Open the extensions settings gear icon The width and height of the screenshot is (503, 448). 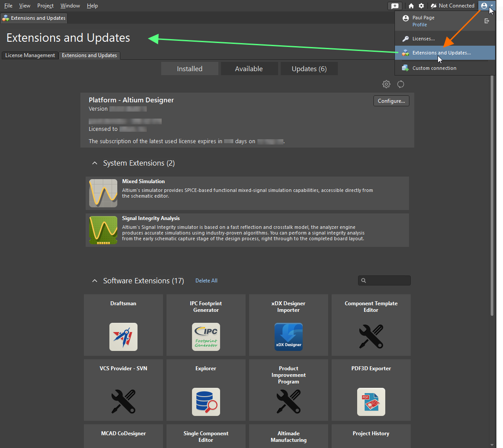pos(386,84)
